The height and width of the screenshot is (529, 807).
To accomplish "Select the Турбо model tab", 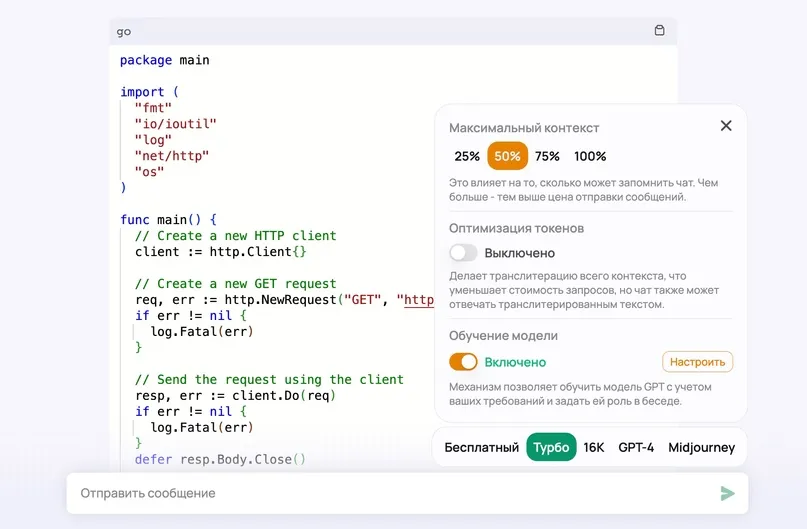I will tap(551, 447).
